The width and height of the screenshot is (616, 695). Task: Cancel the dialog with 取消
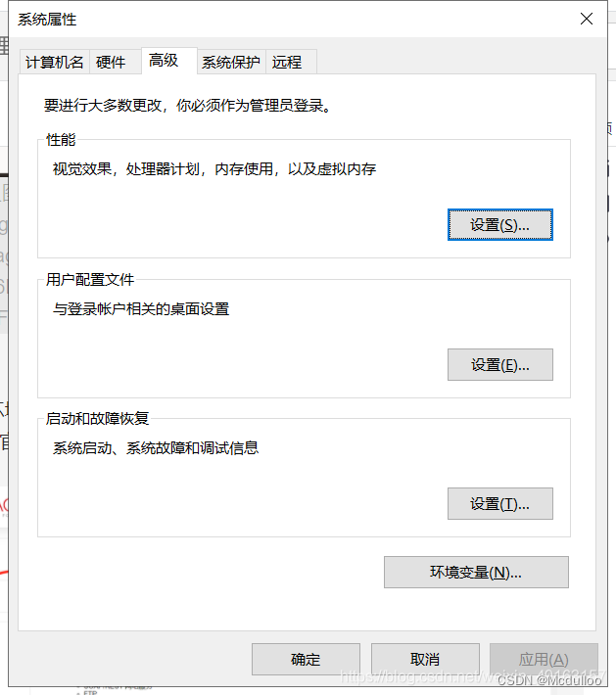tap(425, 659)
